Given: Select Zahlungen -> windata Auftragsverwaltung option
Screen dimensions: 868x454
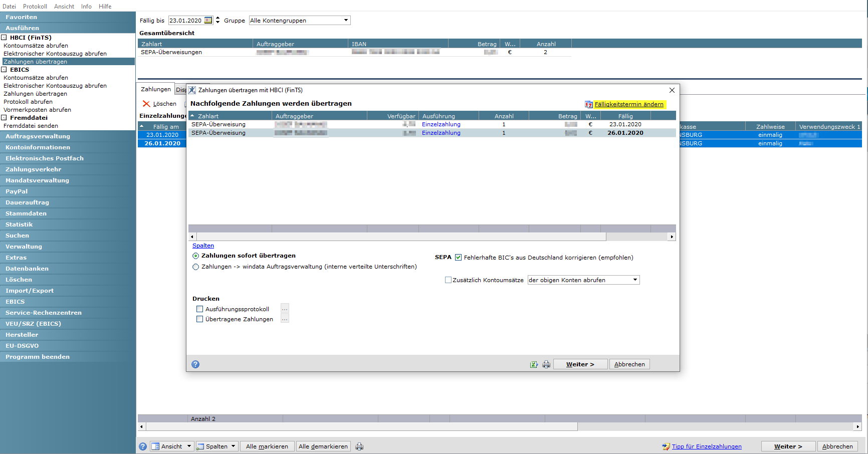Looking at the screenshot, I should (196, 267).
